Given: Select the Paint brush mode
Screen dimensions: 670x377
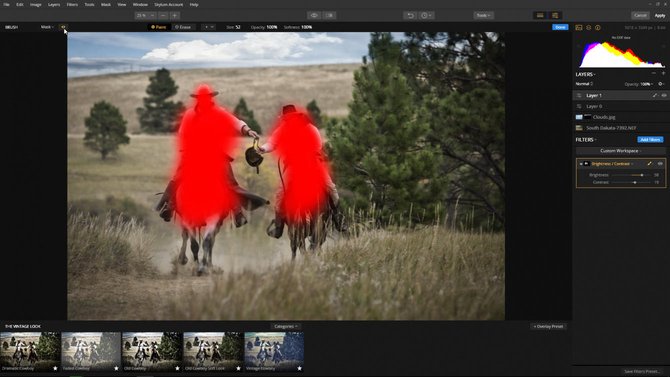Looking at the screenshot, I should (159, 27).
